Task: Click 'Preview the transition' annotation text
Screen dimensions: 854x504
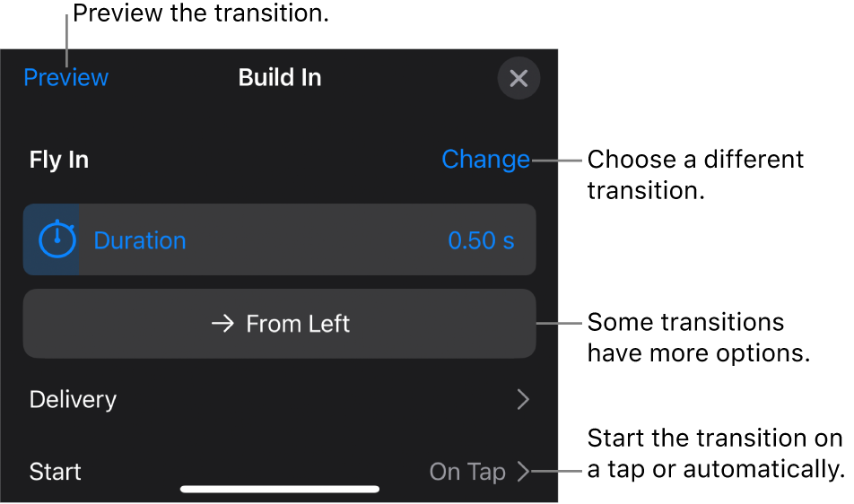Action: [201, 13]
